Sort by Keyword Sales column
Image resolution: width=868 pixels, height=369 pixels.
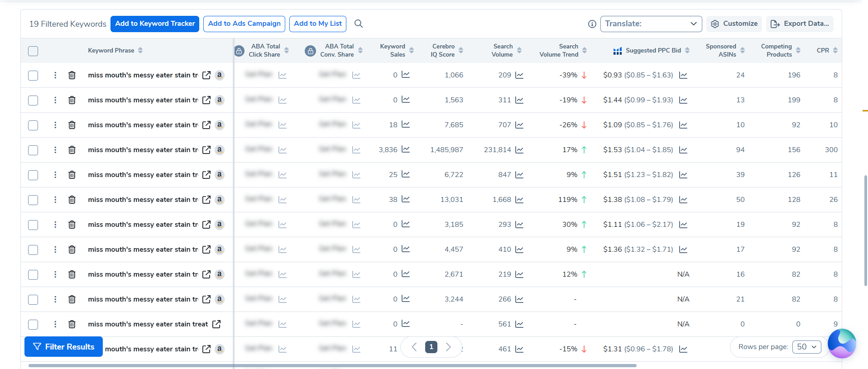(412, 50)
